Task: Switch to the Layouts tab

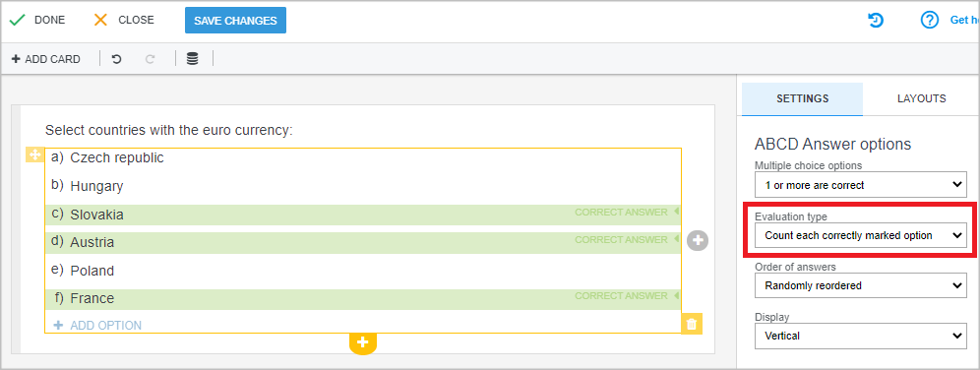Action: (921, 98)
